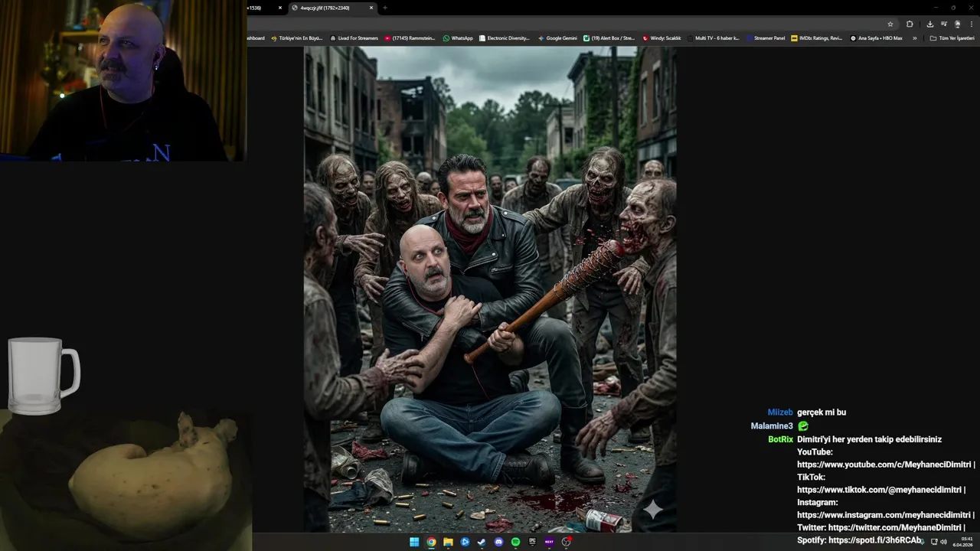Switch to the 4wqczjr.jfif (1792×2340) tab
This screenshot has width=980, height=551.
(333, 8)
